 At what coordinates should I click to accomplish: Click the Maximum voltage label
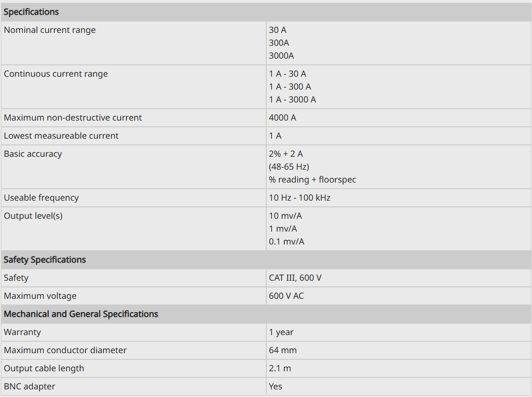tap(40, 296)
